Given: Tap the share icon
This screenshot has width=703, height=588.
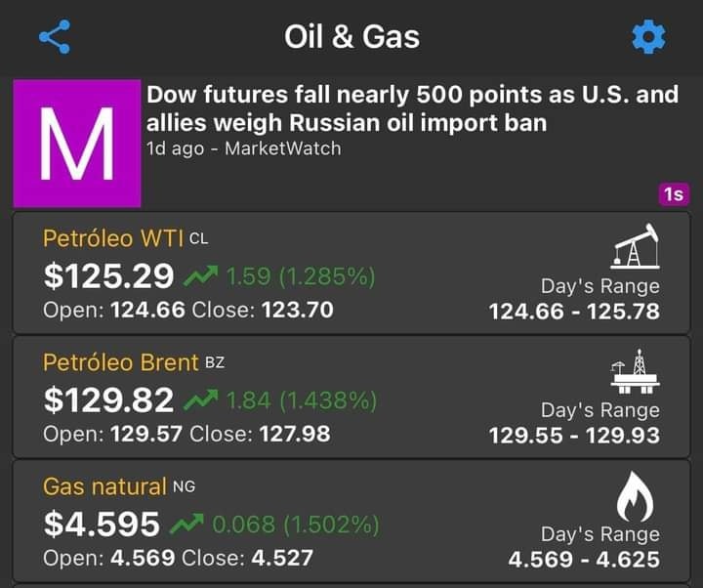Looking at the screenshot, I should pos(55,37).
